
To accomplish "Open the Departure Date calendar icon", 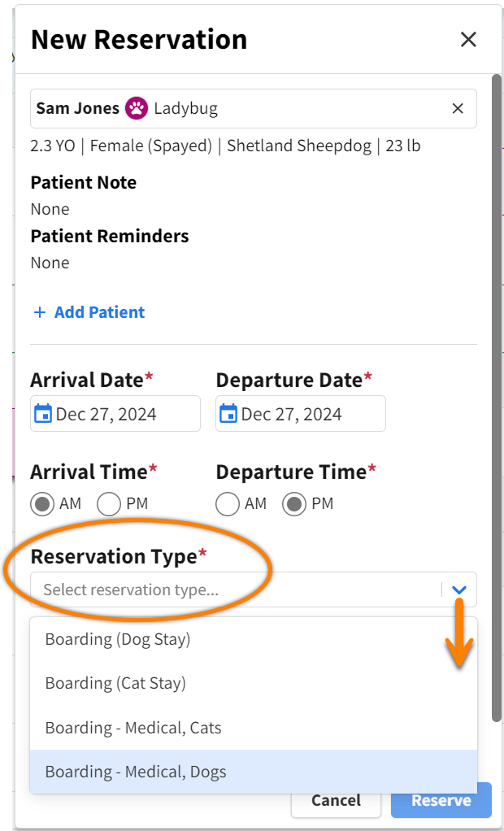I will click(x=229, y=413).
